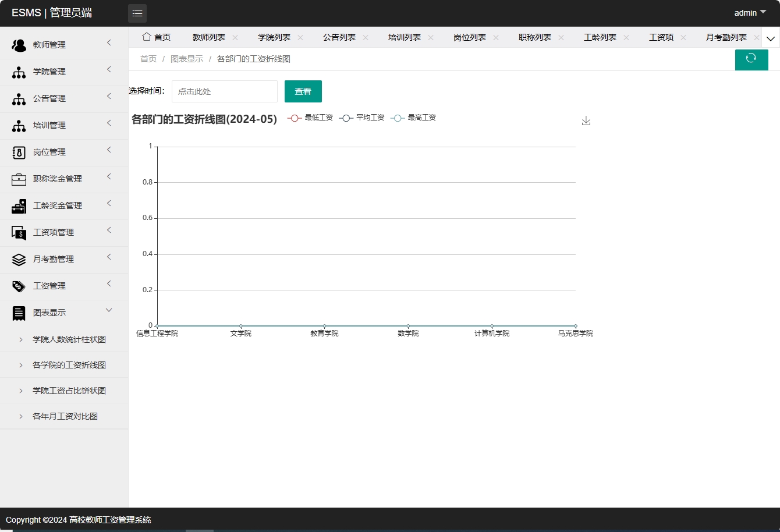Download the chart using the download icon

(586, 120)
